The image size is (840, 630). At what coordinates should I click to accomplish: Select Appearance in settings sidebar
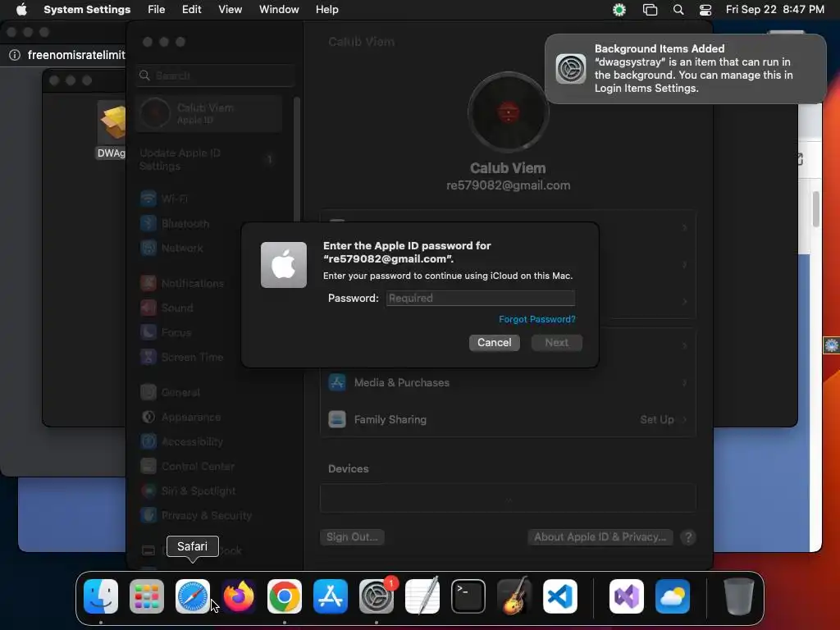pyautogui.click(x=209, y=418)
